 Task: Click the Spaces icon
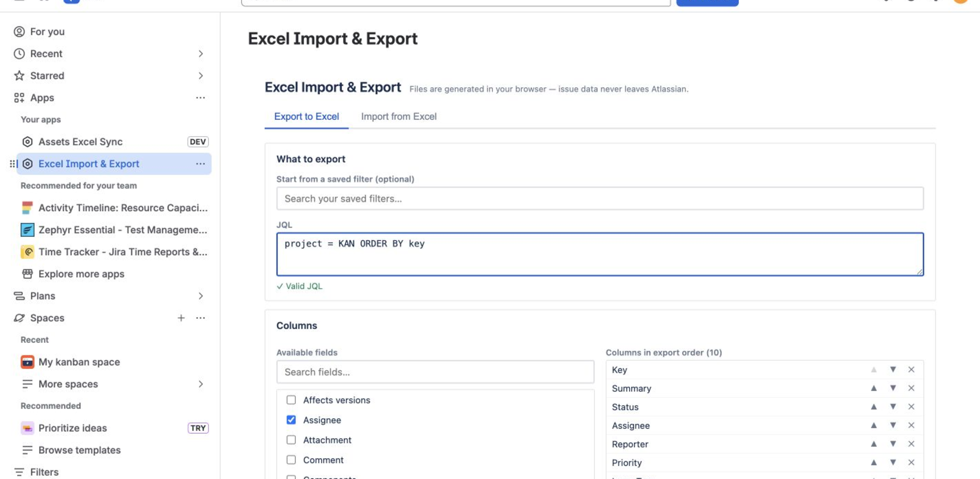(x=19, y=318)
